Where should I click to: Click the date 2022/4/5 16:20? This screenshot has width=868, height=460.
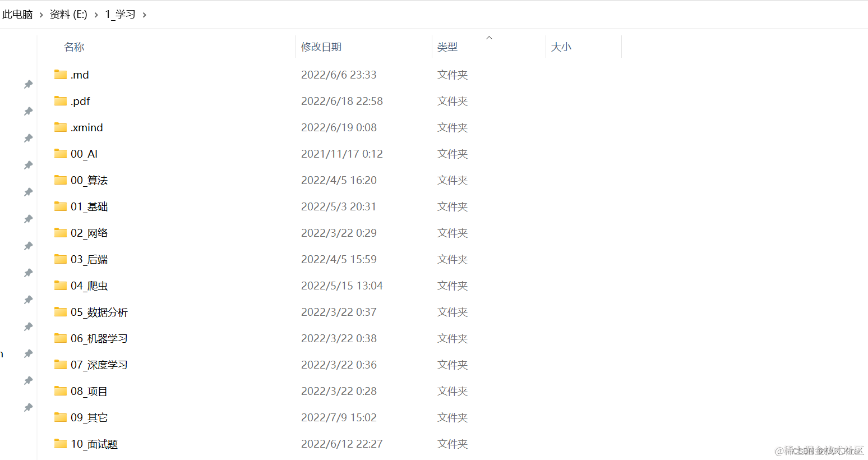coord(339,181)
